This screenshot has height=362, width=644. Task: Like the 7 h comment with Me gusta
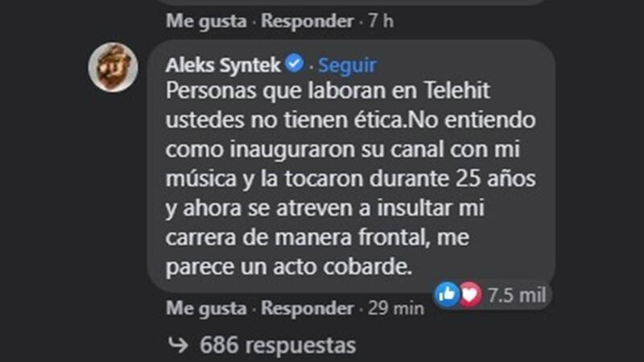[x=206, y=21]
